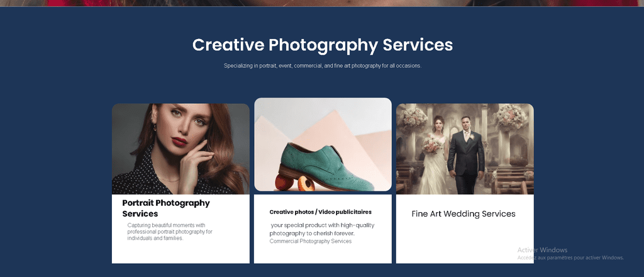Click the empty white area of wedding card
The height and width of the screenshot is (277, 644).
click(x=465, y=242)
